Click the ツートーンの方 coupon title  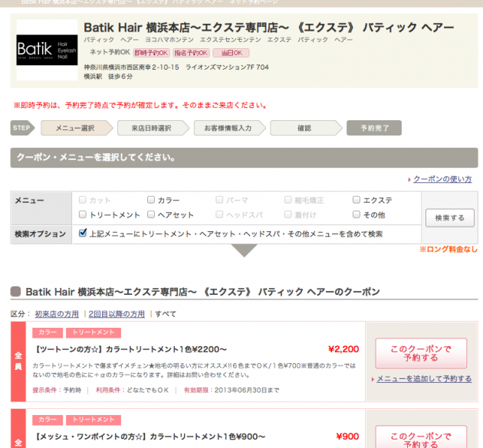pos(130,349)
